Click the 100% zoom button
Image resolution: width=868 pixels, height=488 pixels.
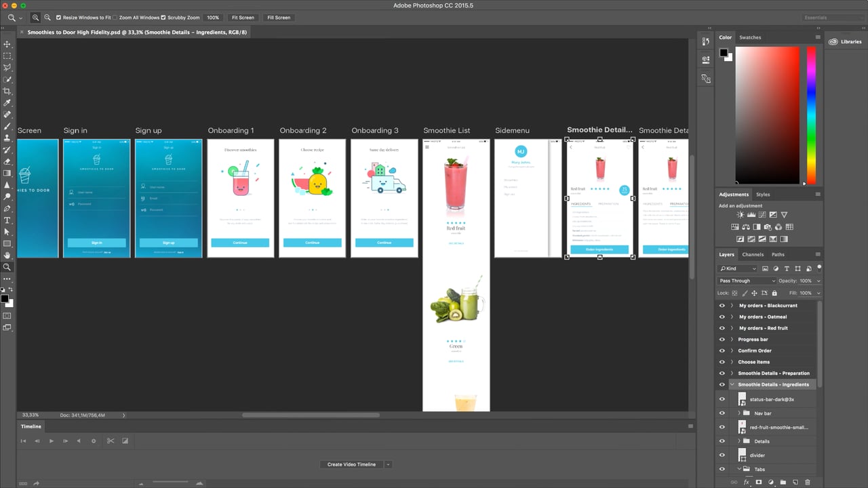(213, 18)
